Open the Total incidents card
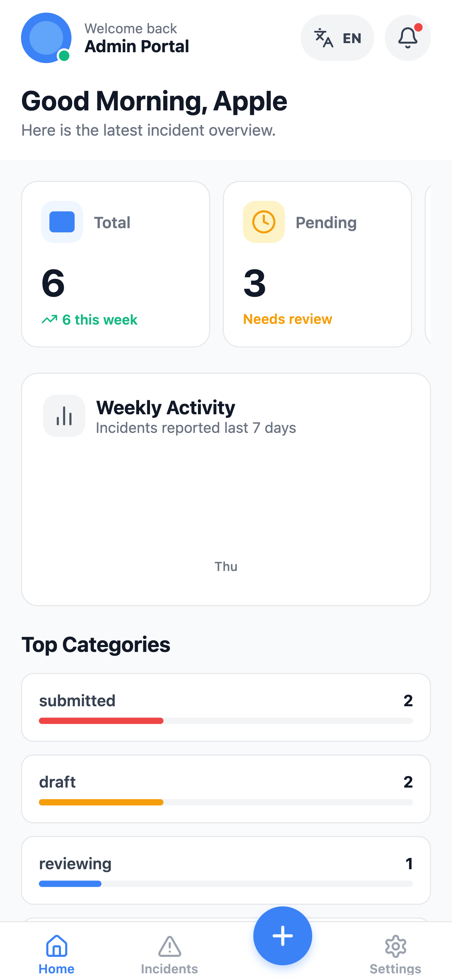 116,264
